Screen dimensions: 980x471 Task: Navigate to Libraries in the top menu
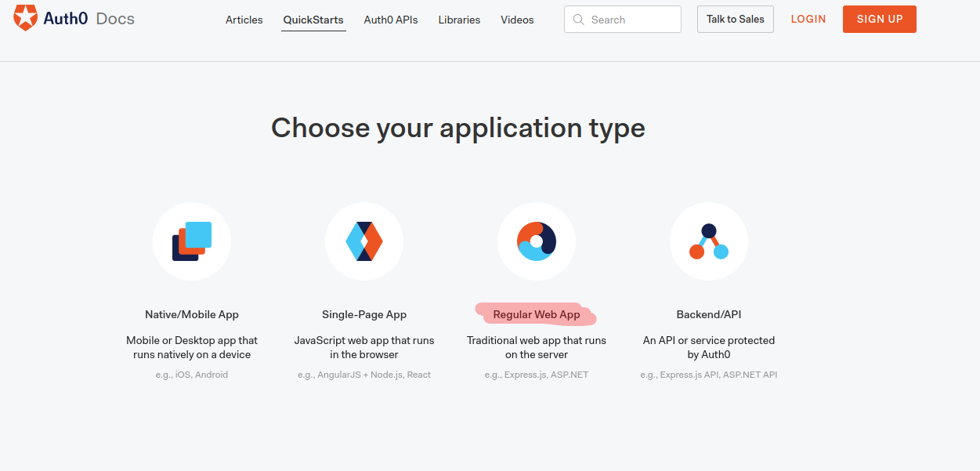(459, 20)
